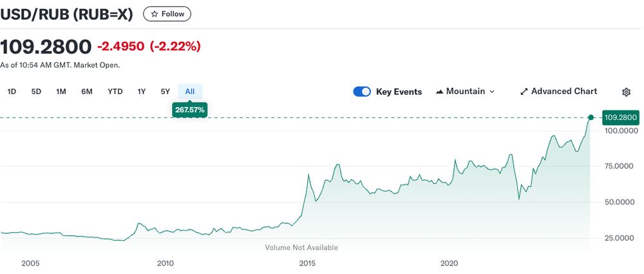
Task: Click the 267.57% performance badge
Action: [189, 110]
